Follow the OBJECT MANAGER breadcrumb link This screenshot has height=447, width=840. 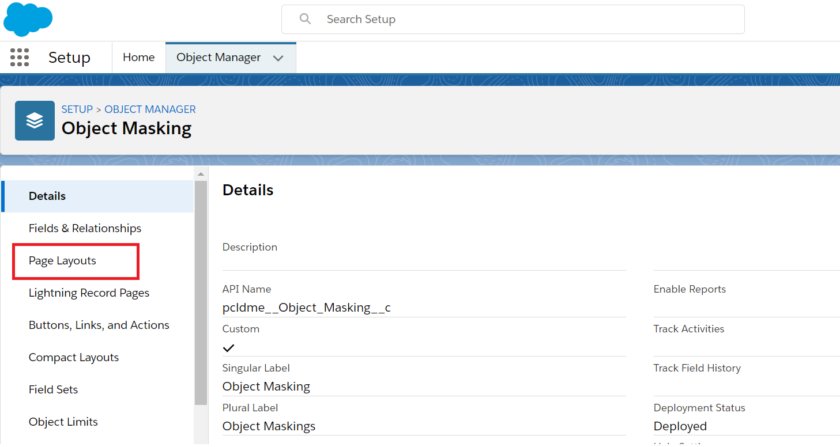150,109
